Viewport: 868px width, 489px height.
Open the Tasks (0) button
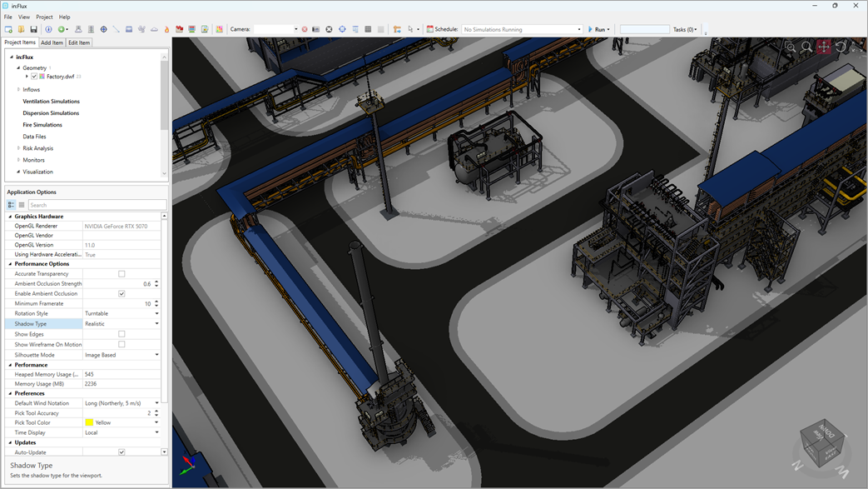pos(685,29)
